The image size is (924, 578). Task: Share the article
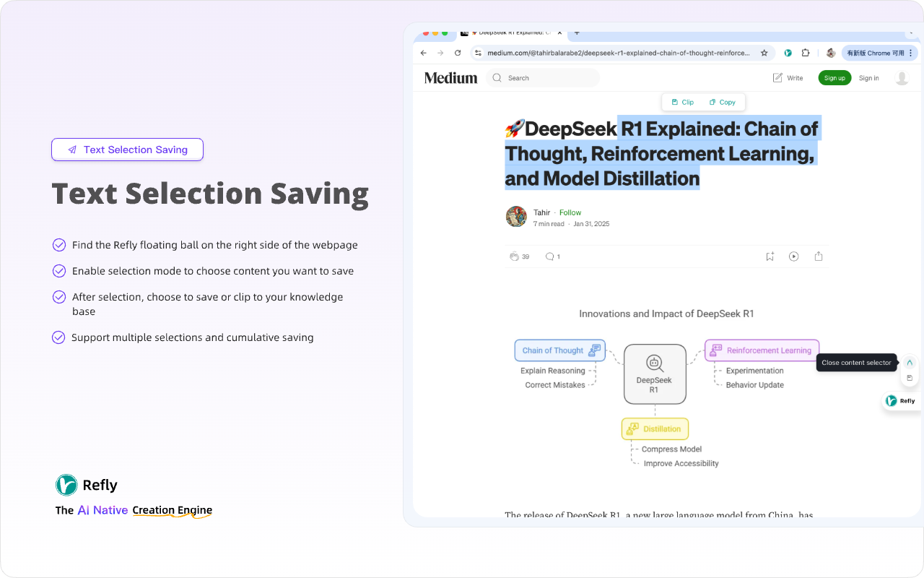pos(819,256)
